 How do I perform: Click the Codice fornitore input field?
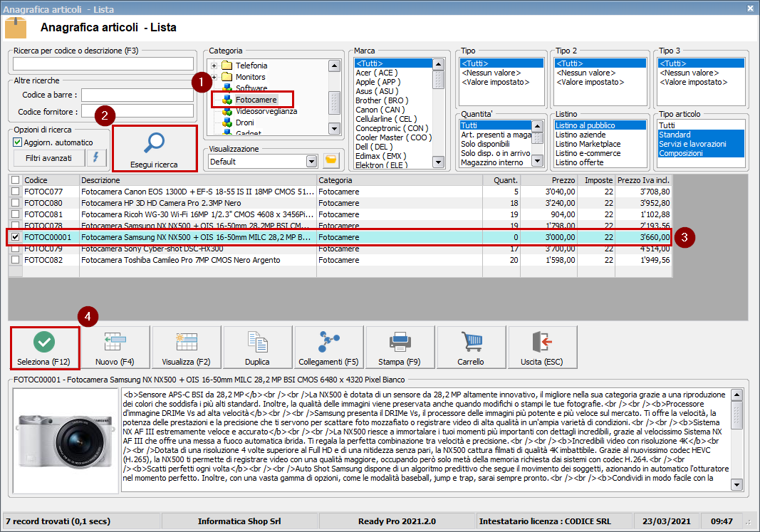[x=137, y=111]
